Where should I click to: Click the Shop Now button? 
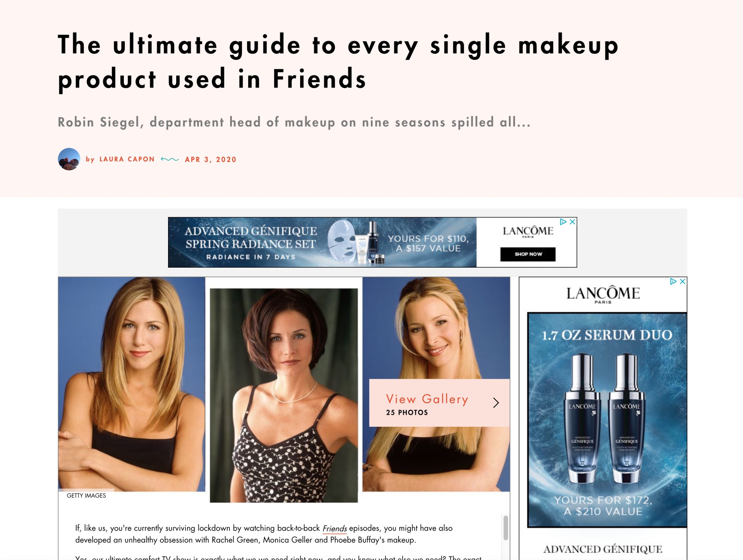tap(528, 254)
